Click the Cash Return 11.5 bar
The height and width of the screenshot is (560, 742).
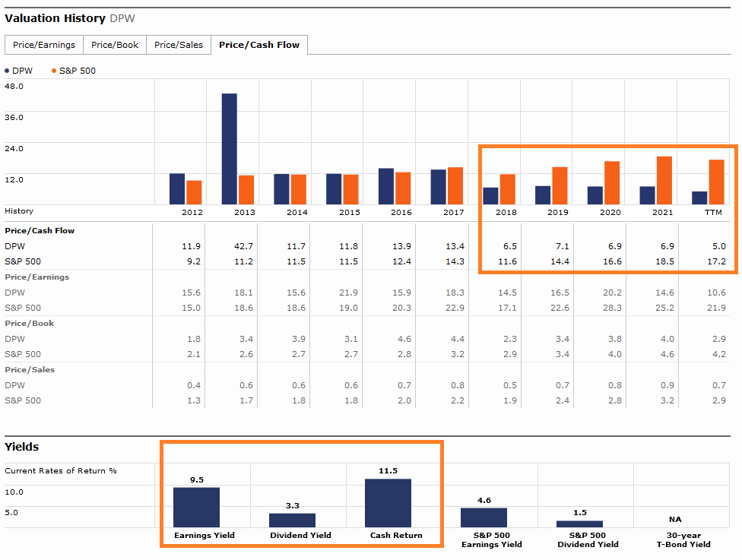(388, 503)
